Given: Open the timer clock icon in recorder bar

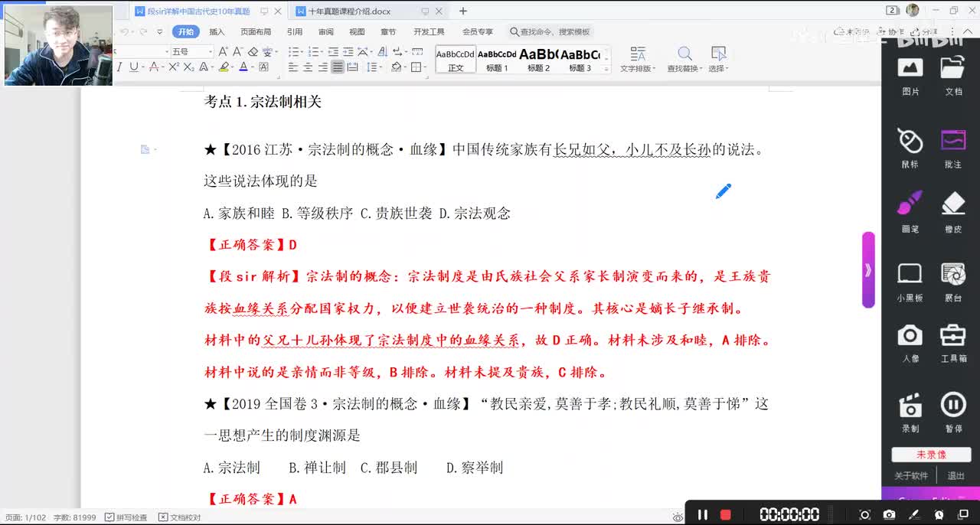Looking at the screenshot, I should click(939, 514).
